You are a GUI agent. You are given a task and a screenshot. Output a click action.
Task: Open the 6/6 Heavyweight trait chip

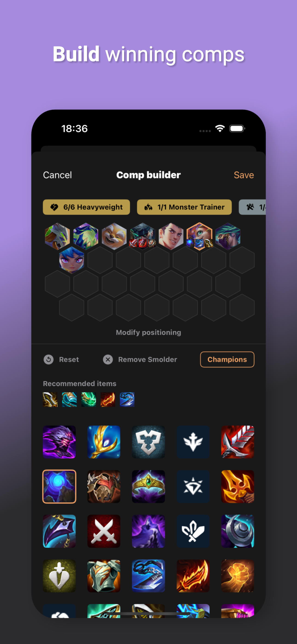(86, 207)
